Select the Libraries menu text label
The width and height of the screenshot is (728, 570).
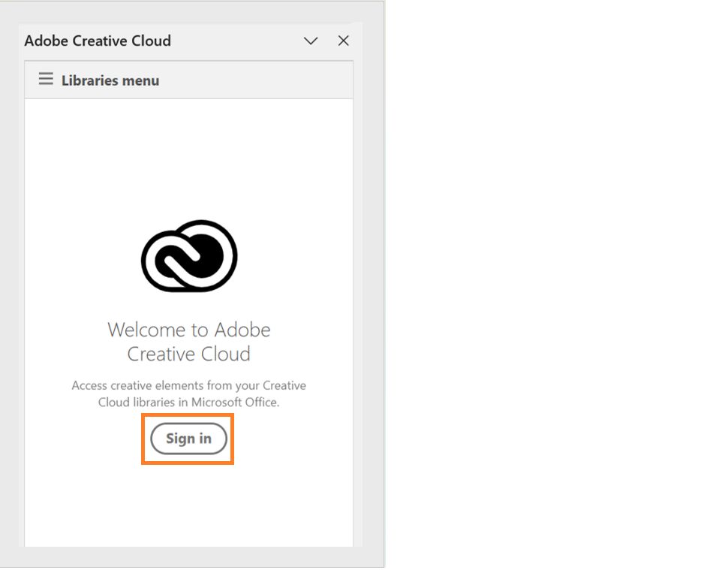coord(109,80)
